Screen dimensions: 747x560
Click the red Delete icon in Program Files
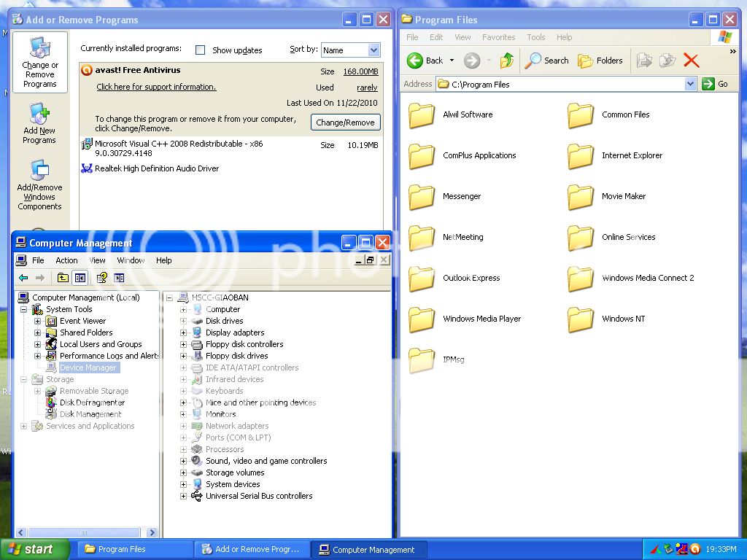[x=691, y=61]
